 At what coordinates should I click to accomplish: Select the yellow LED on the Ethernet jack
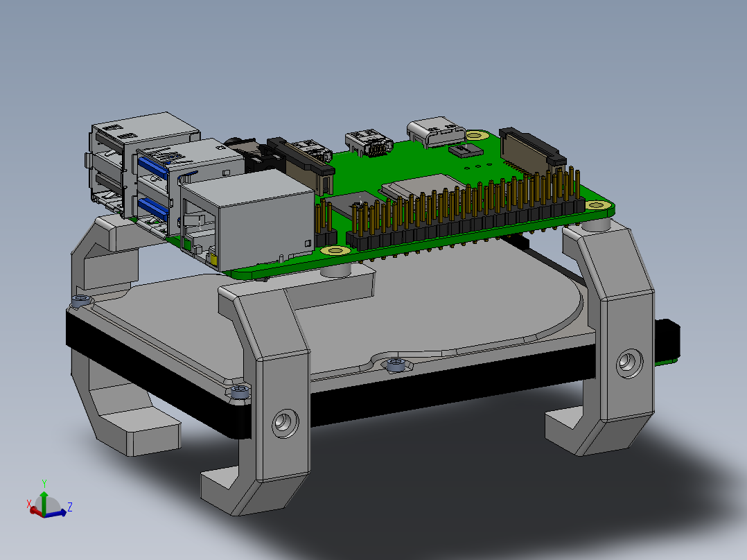213,260
